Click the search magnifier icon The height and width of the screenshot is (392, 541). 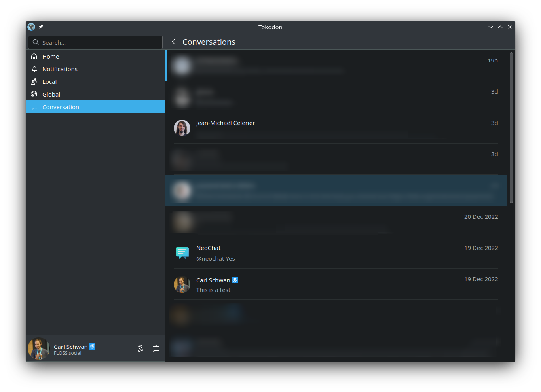click(36, 42)
